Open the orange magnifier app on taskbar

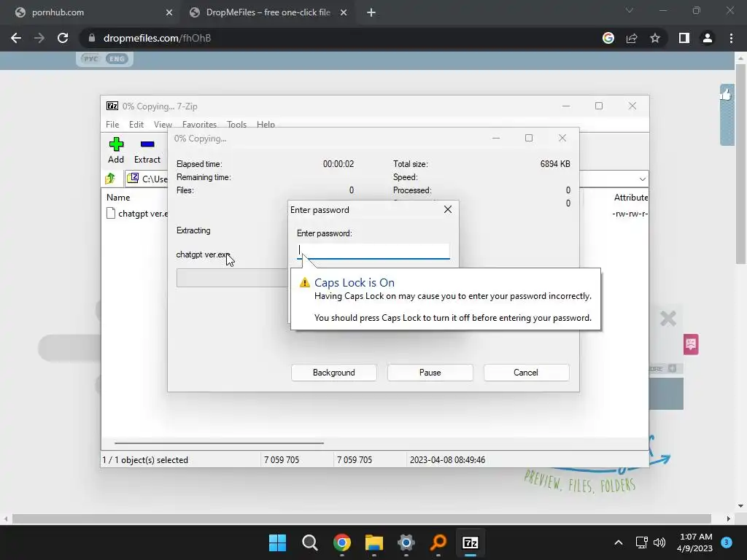click(438, 542)
